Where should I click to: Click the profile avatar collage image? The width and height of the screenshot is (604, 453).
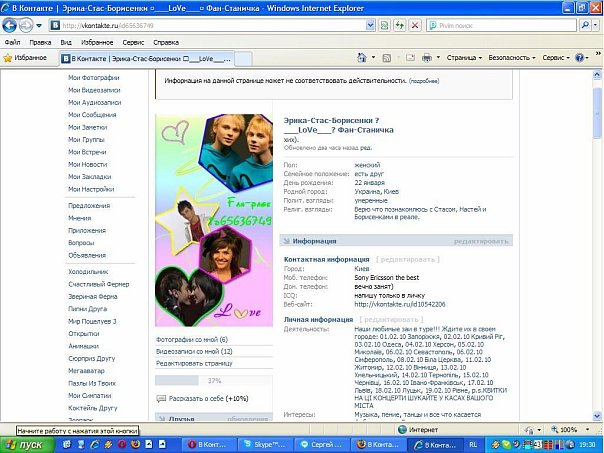click(x=213, y=220)
